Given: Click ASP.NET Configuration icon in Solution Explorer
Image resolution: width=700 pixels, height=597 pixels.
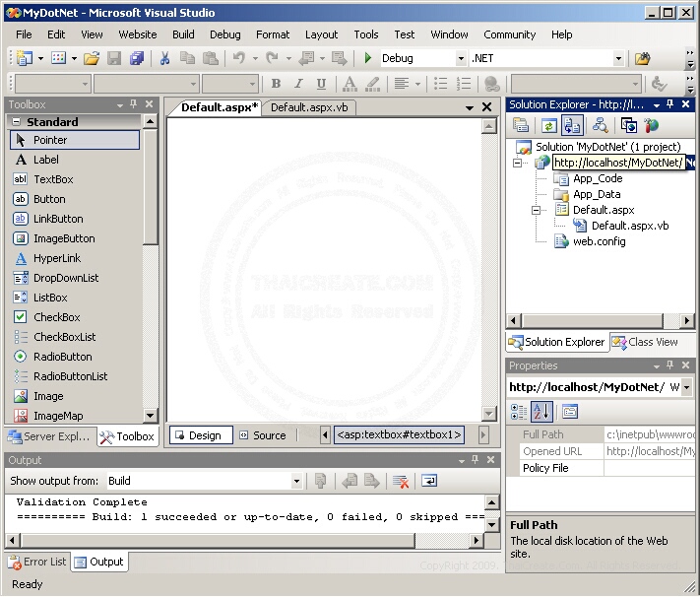Looking at the screenshot, I should 652,126.
